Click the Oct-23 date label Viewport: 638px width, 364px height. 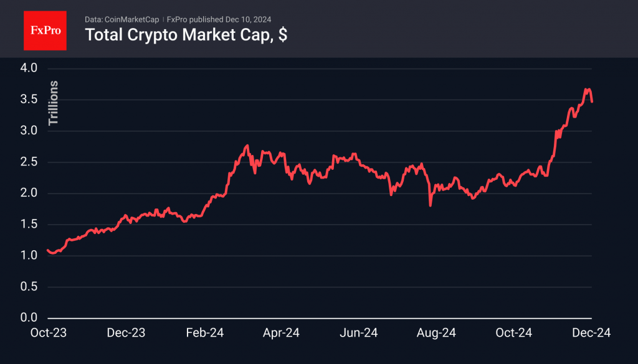[49, 334]
